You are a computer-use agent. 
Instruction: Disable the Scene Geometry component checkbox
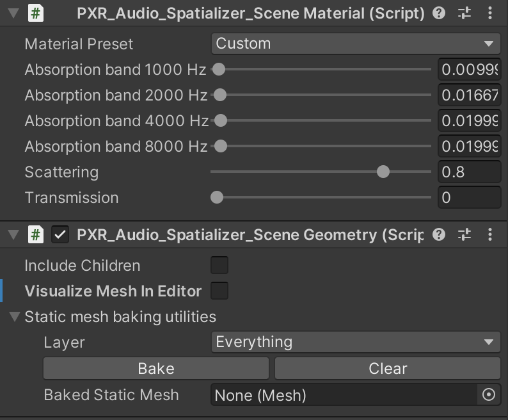[60, 235]
